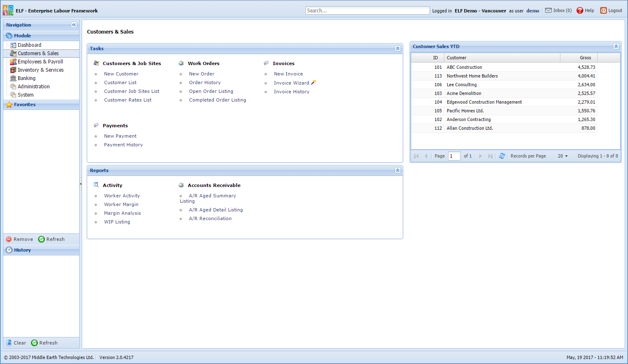Viewport: 628px width, 364px height.
Task: Select the Administration module
Action: coord(33,86)
